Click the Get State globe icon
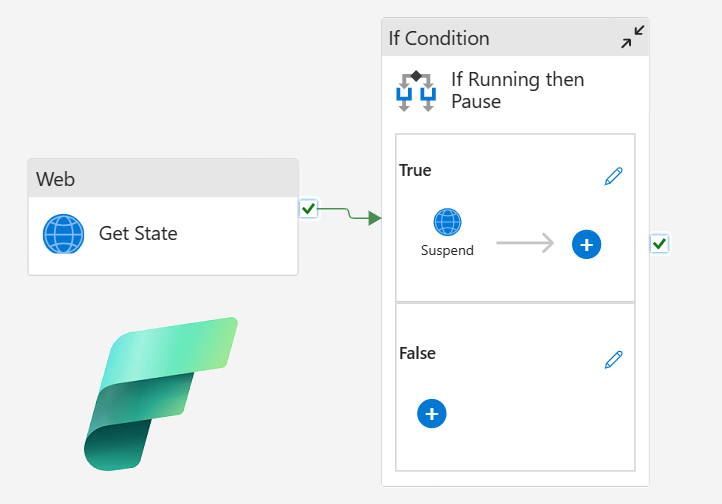 [64, 234]
